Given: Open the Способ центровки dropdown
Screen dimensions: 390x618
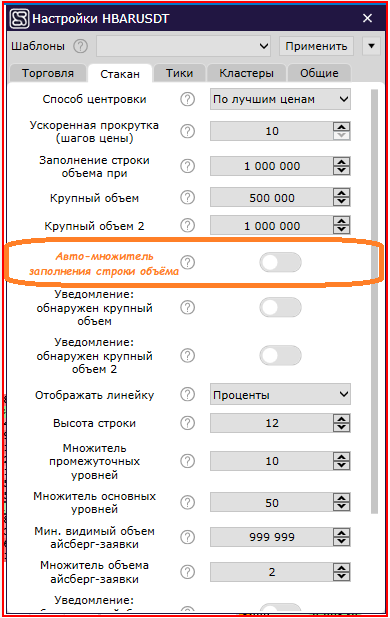Looking at the screenshot, I should tap(280, 99).
